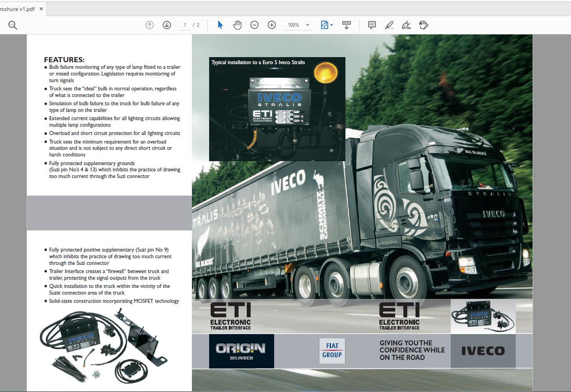
Task: Activate the Selection arrow tool
Action: coord(220,25)
